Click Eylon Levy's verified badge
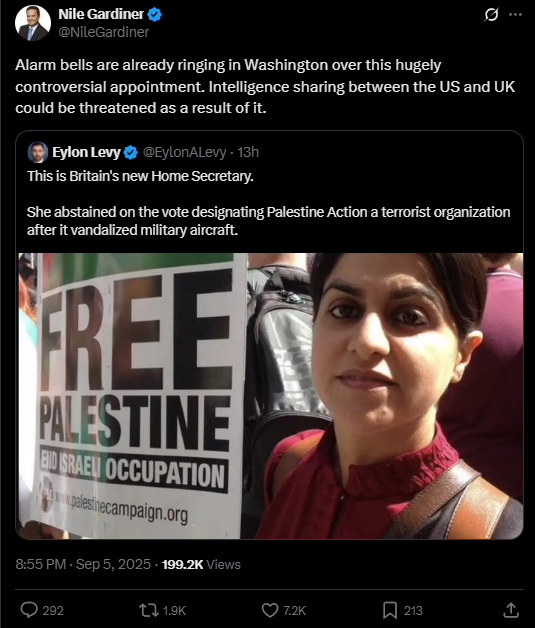This screenshot has width=535, height=628. (131, 152)
